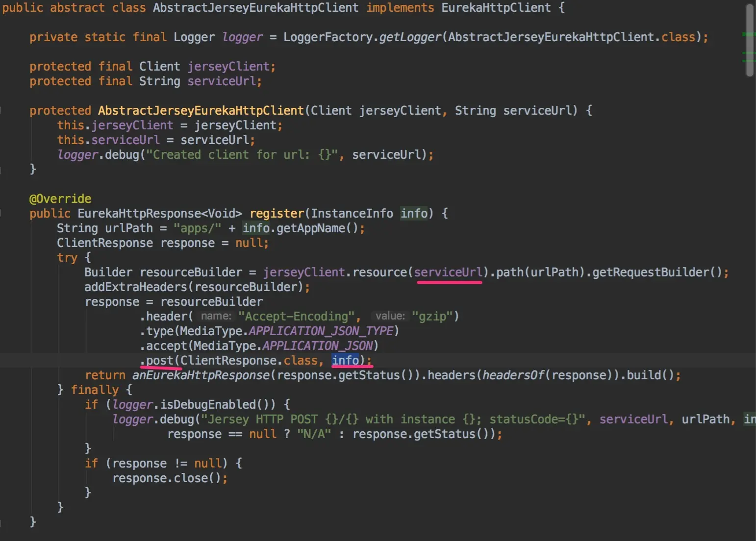The width and height of the screenshot is (756, 541).
Task: Click the "N/A" string literal
Action: coord(314,434)
